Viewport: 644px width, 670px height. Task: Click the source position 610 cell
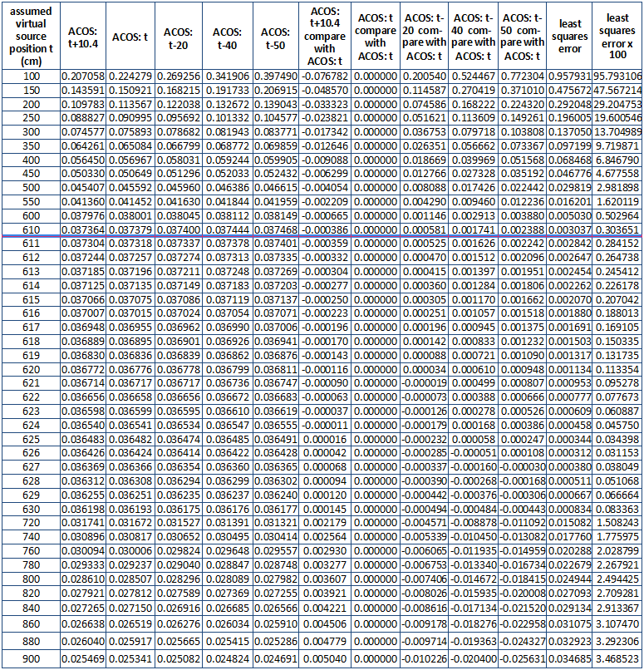pos(30,228)
